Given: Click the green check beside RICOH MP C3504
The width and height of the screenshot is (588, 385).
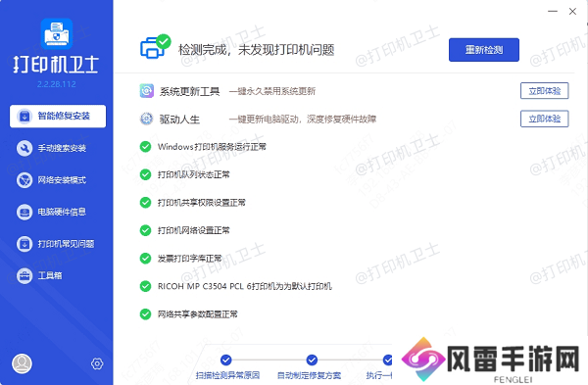Looking at the screenshot, I should [145, 286].
